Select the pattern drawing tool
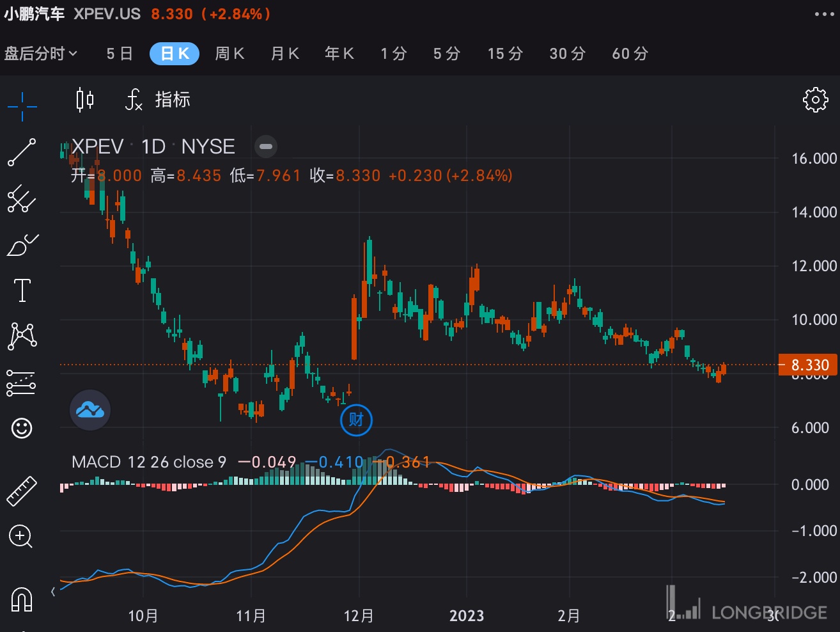Image resolution: width=840 pixels, height=632 pixels. [22, 336]
